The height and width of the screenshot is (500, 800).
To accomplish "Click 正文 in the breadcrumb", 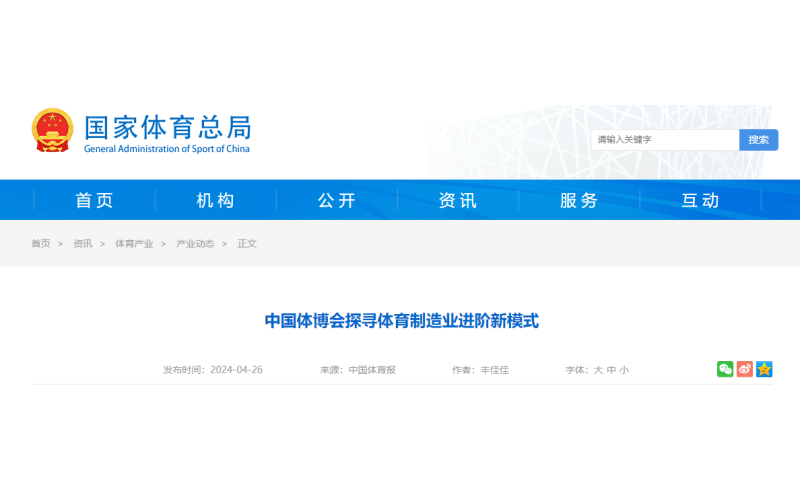I will (x=247, y=243).
